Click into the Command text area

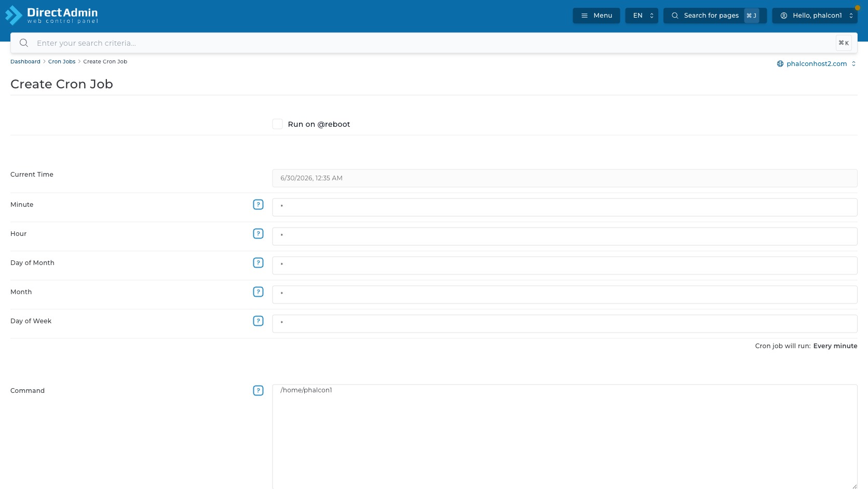point(565,437)
